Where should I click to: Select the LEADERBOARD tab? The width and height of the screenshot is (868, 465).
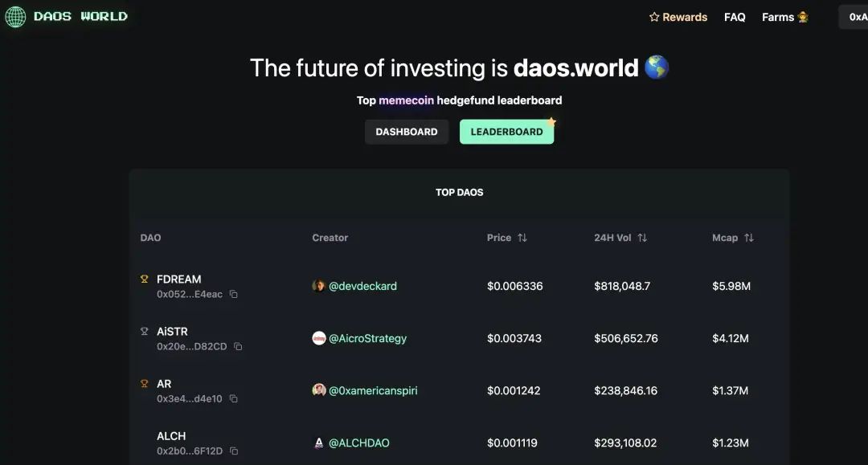coord(506,132)
